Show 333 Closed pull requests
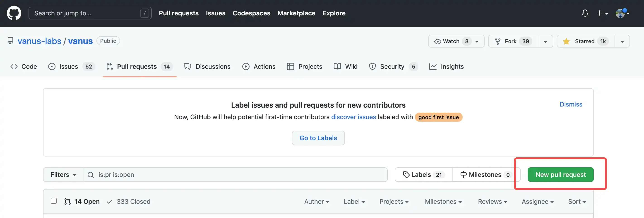 point(128,201)
